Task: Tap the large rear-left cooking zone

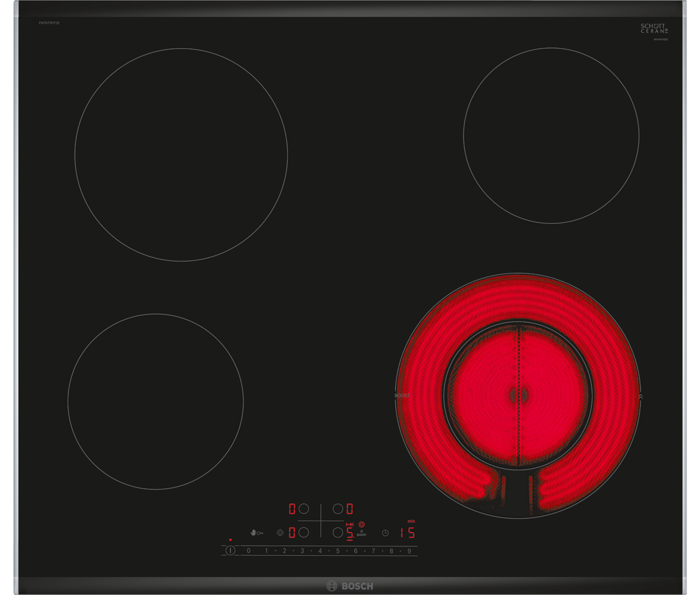Action: pos(181,155)
